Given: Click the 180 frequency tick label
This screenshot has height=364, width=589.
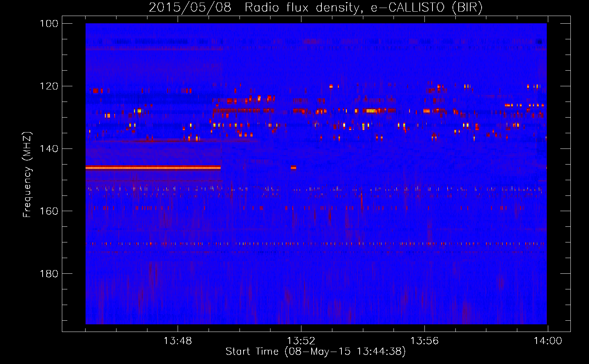Looking at the screenshot, I should [x=49, y=274].
